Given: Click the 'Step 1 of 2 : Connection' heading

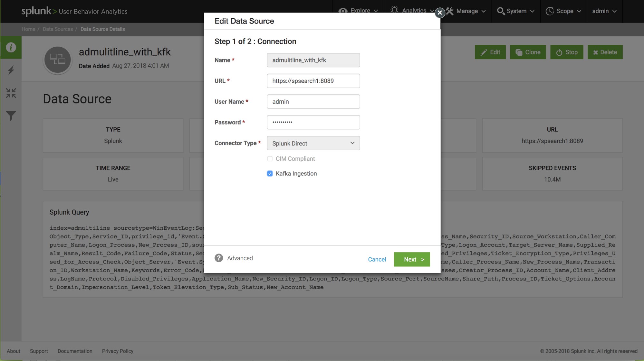Looking at the screenshot, I should tap(255, 42).
